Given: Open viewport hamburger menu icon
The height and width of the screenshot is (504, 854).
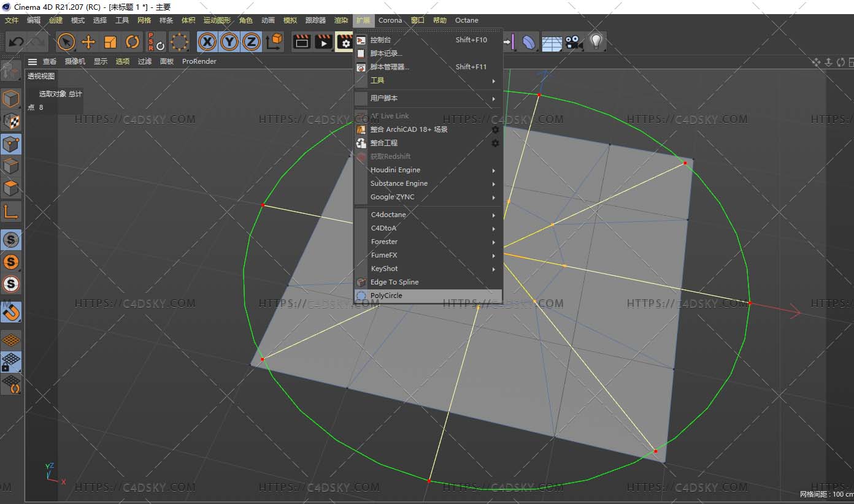Looking at the screenshot, I should (33, 61).
